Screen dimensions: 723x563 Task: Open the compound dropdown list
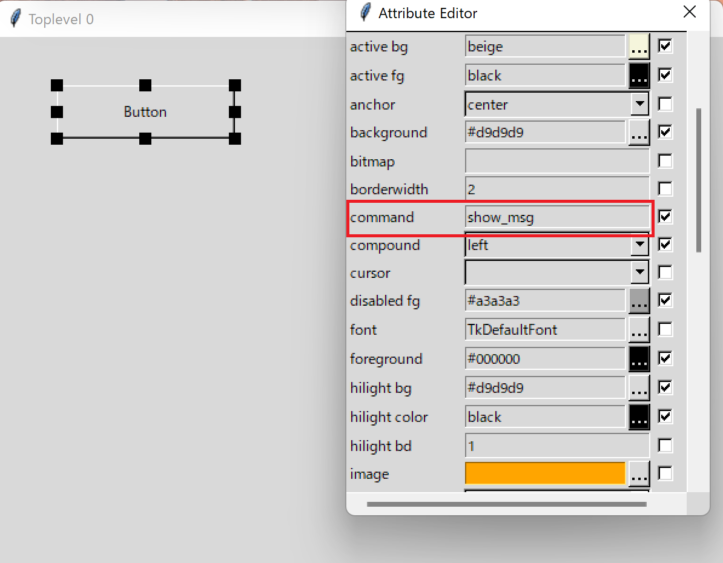click(x=640, y=244)
